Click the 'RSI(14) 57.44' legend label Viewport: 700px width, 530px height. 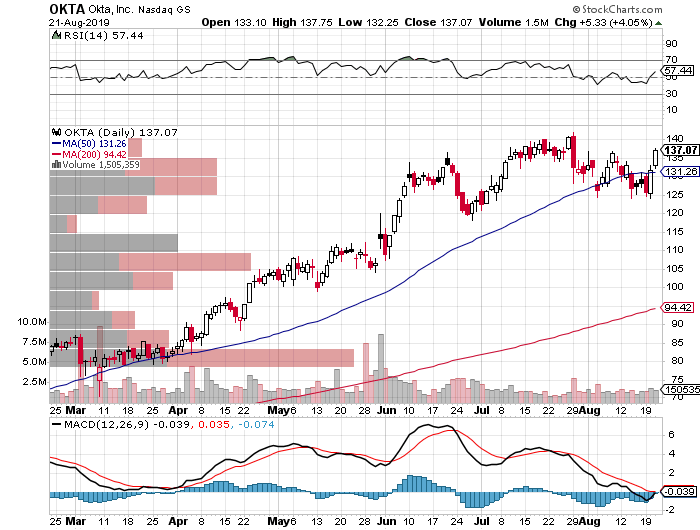[104, 35]
